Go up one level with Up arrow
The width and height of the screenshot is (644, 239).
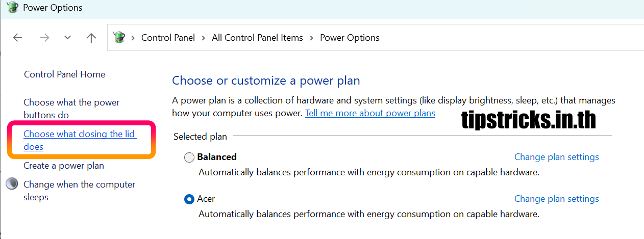91,38
